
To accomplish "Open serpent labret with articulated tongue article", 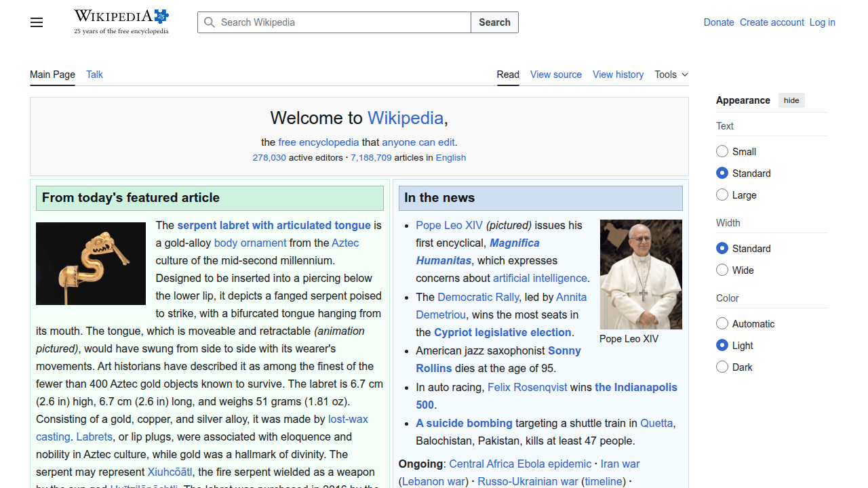I will [274, 225].
